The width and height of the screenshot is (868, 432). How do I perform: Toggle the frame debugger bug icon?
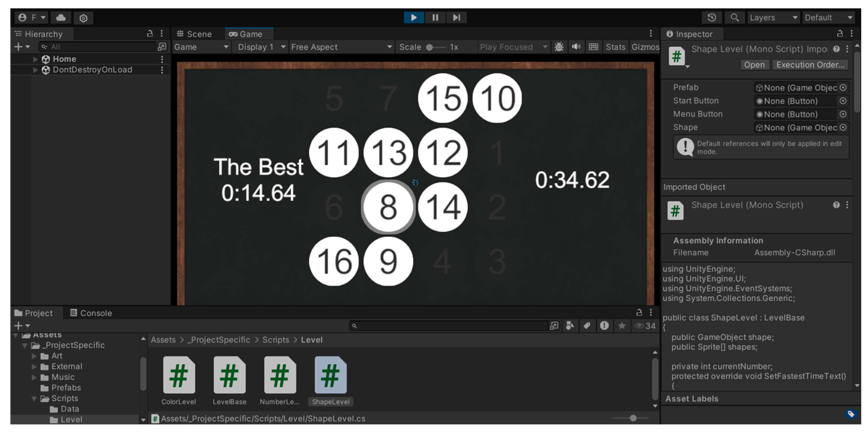point(559,47)
